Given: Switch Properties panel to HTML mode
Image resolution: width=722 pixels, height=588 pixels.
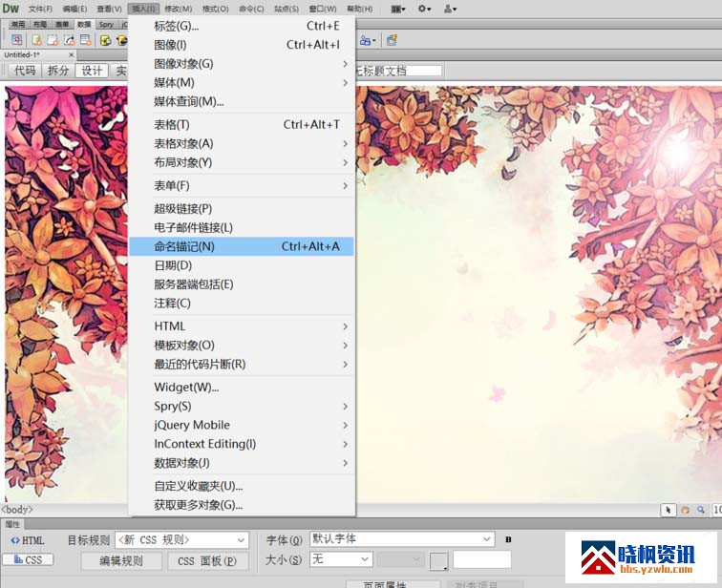Looking at the screenshot, I should click(x=28, y=540).
